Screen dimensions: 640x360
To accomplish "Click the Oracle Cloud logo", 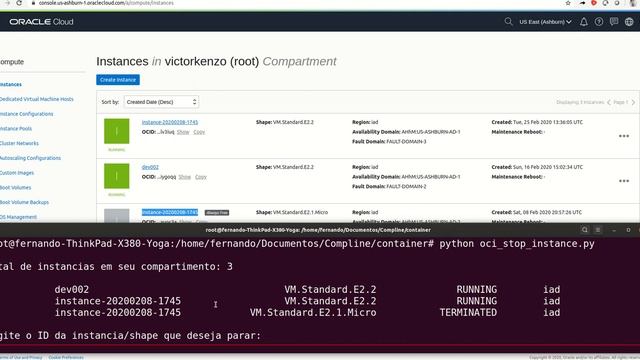I will click(x=41, y=22).
